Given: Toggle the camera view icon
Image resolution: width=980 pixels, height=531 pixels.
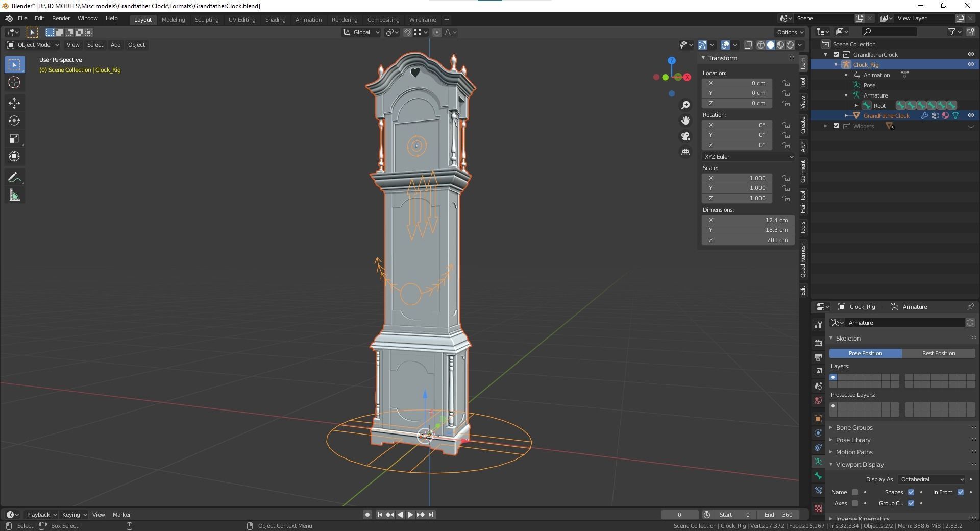Looking at the screenshot, I should tap(685, 136).
